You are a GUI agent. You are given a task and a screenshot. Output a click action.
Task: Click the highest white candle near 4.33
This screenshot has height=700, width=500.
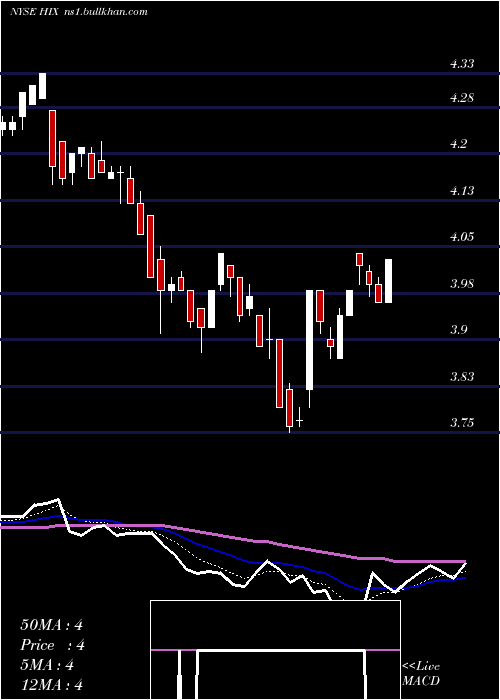[x=42, y=86]
